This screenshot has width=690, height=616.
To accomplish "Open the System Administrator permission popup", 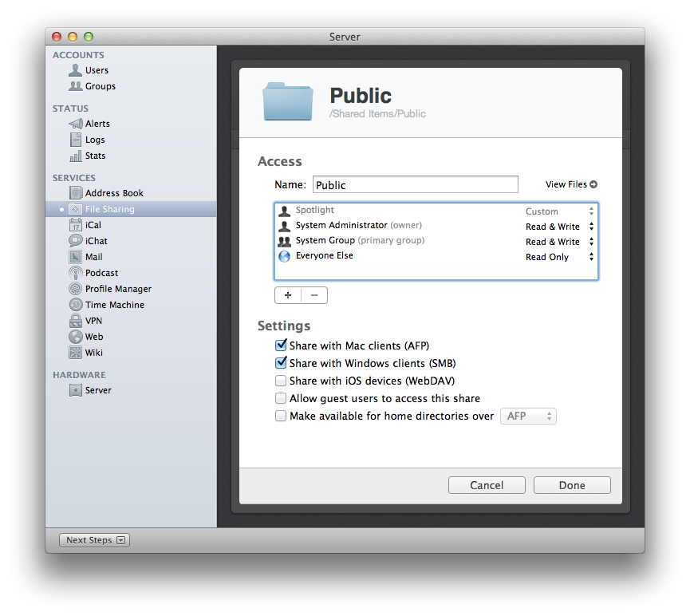I will 559,227.
